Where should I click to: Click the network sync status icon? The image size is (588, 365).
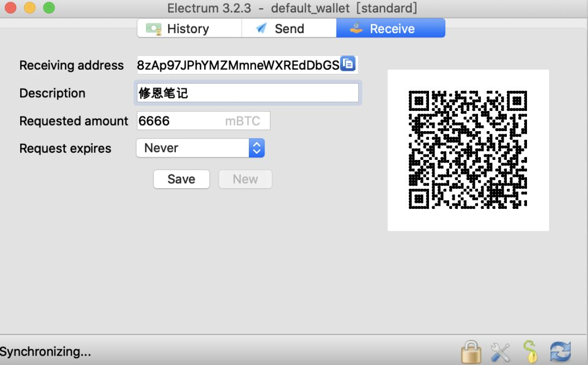click(560, 352)
